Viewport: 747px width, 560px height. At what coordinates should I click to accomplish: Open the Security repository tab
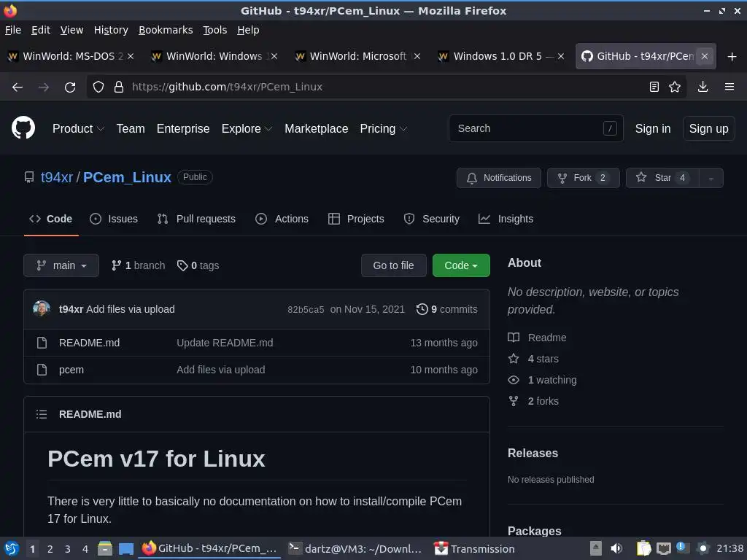[x=432, y=219]
